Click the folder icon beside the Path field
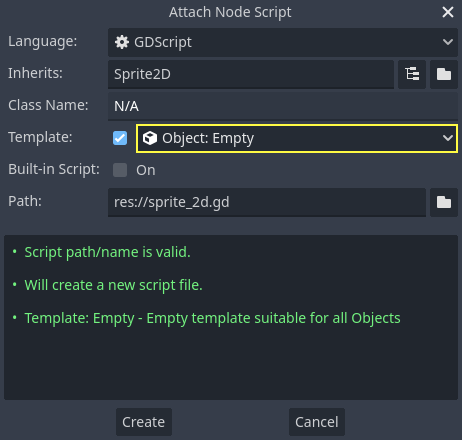This screenshot has width=462, height=440. (x=444, y=202)
